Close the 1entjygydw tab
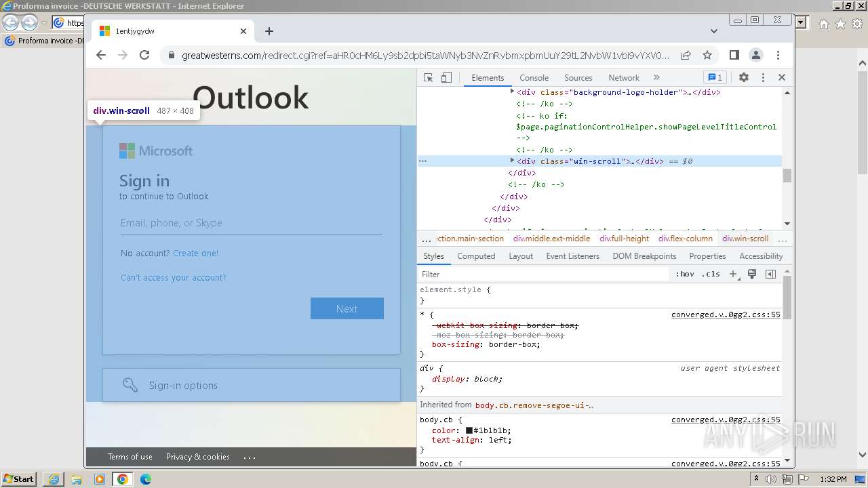Viewport: 868px width, 488px height. [243, 31]
